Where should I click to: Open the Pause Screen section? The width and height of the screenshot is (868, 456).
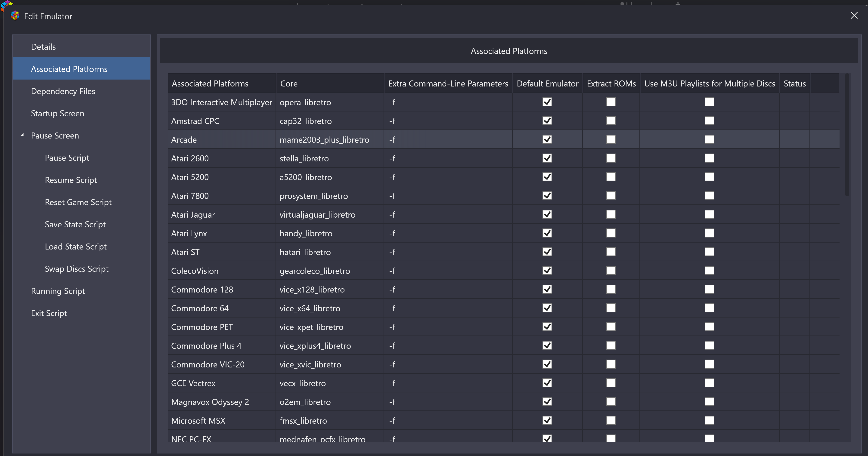81,135
